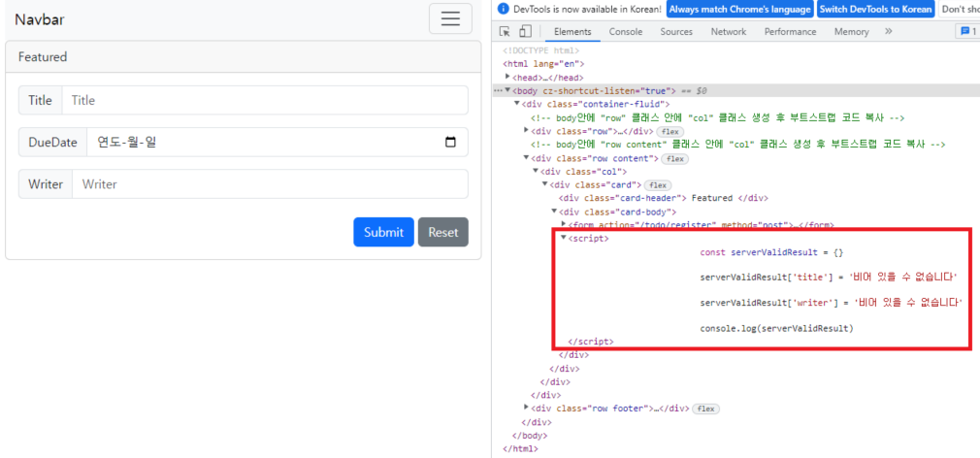The width and height of the screenshot is (980, 458).
Task: Click the flex badge next to card div
Action: click(x=657, y=185)
